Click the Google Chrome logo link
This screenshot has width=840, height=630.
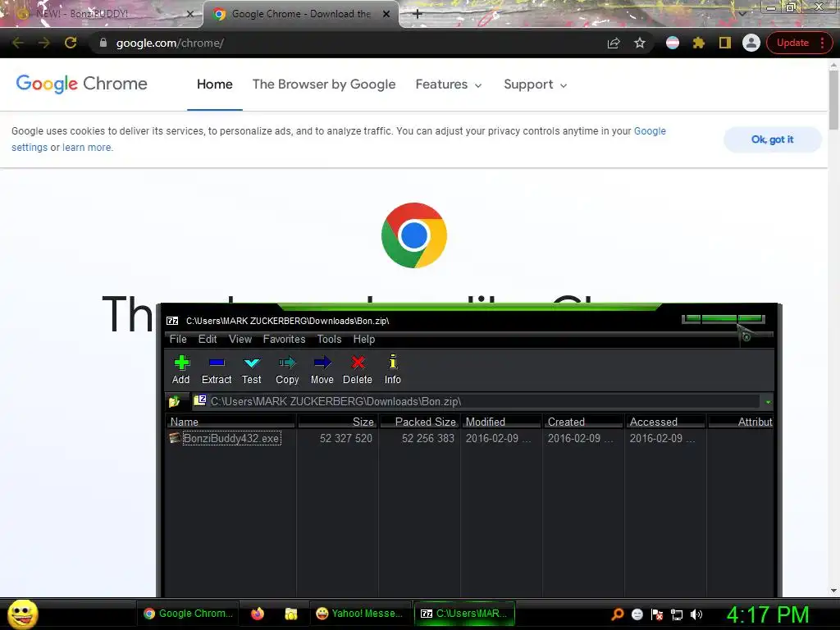pos(81,84)
